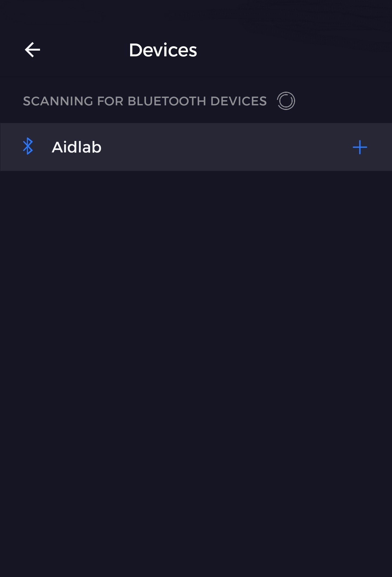This screenshot has height=577, width=392.
Task: Tap the word Devices in scanning header
Action: [x=238, y=101]
